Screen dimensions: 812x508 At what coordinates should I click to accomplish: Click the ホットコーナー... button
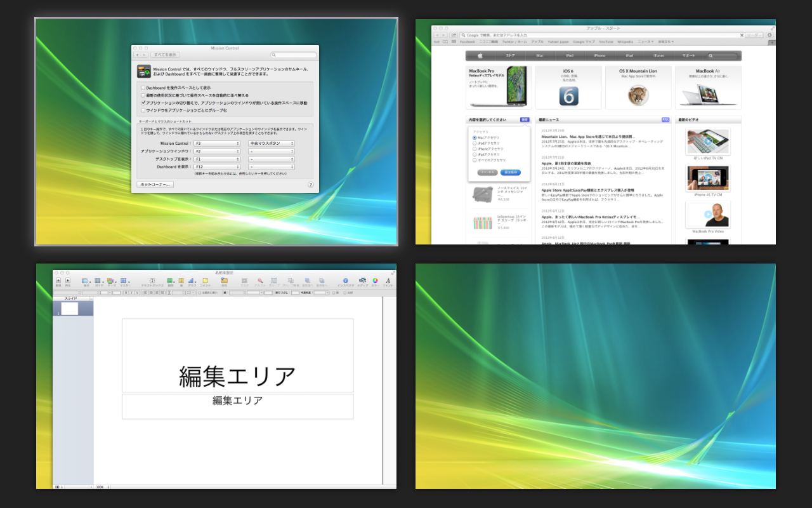coord(155,185)
